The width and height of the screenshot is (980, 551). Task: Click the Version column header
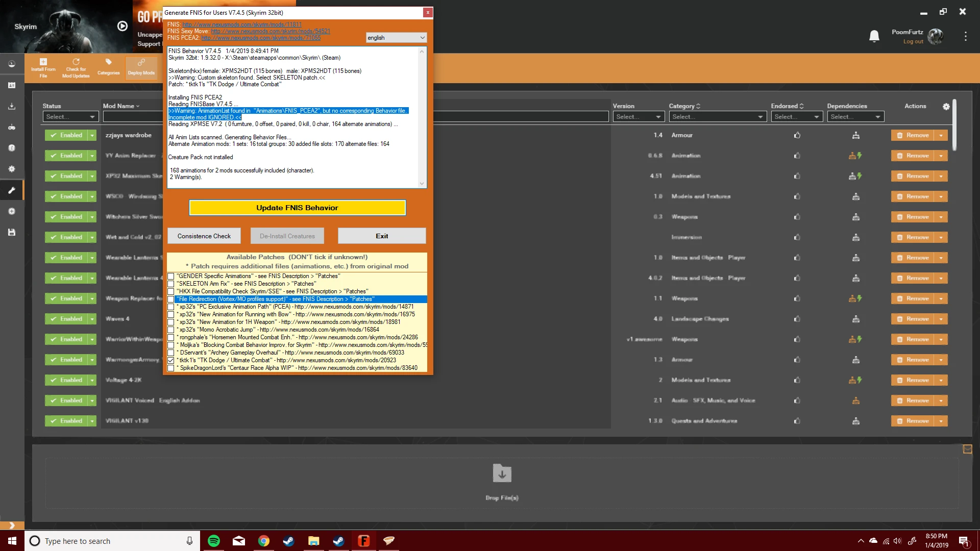point(623,106)
